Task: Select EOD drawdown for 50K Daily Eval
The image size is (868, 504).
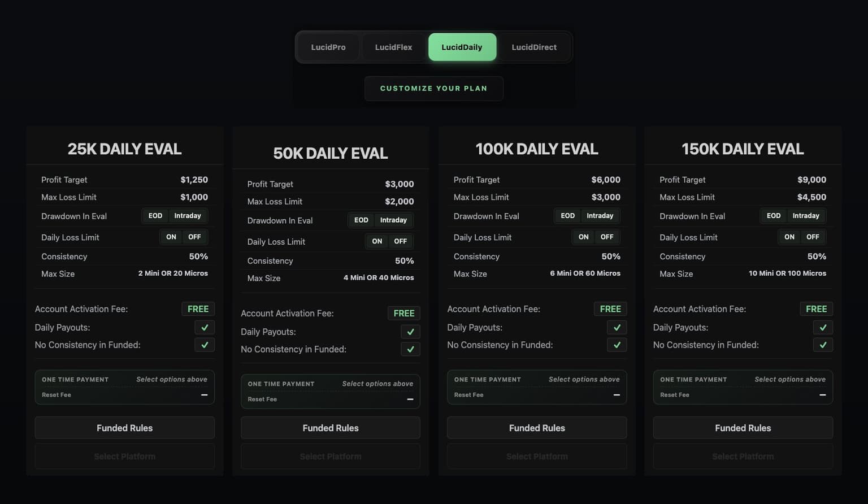Action: [361, 220]
